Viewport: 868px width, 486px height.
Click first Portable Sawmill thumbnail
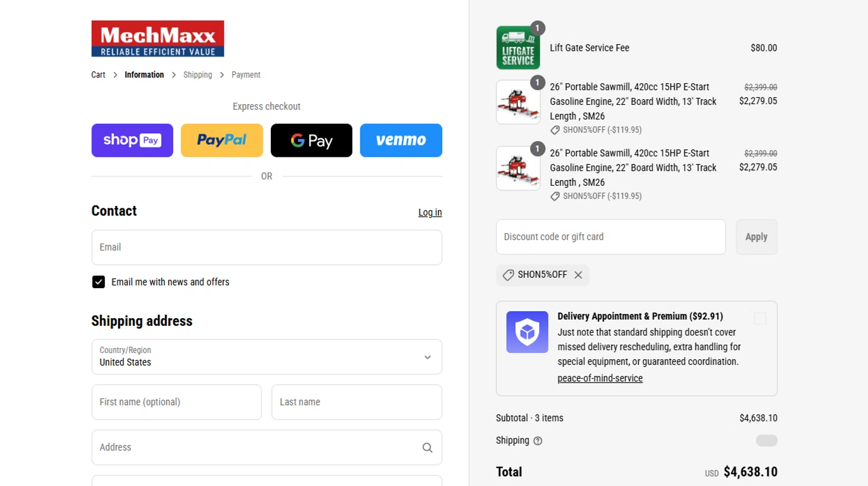518,102
